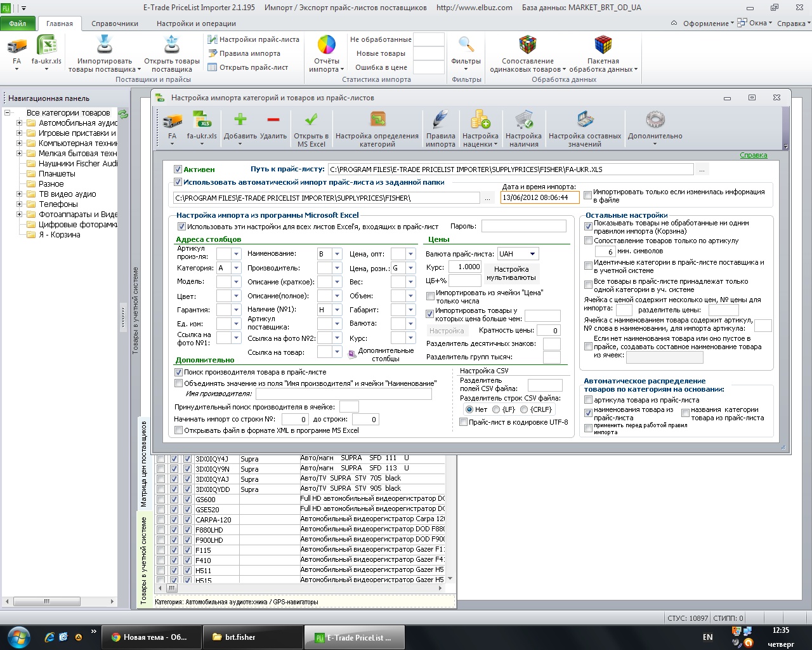Click the import date and time field
This screenshot has width=812, height=650.
tap(540, 197)
